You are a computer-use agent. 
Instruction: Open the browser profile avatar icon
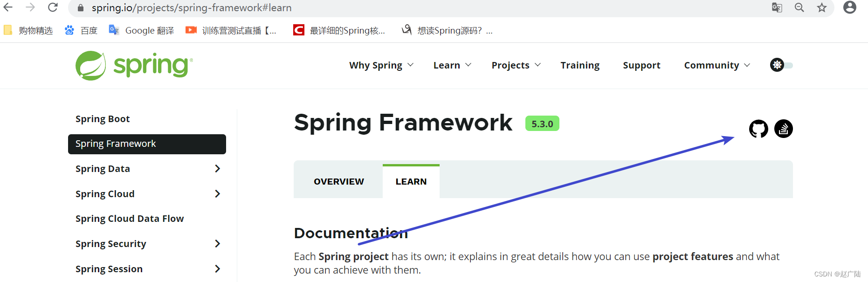[x=850, y=7]
